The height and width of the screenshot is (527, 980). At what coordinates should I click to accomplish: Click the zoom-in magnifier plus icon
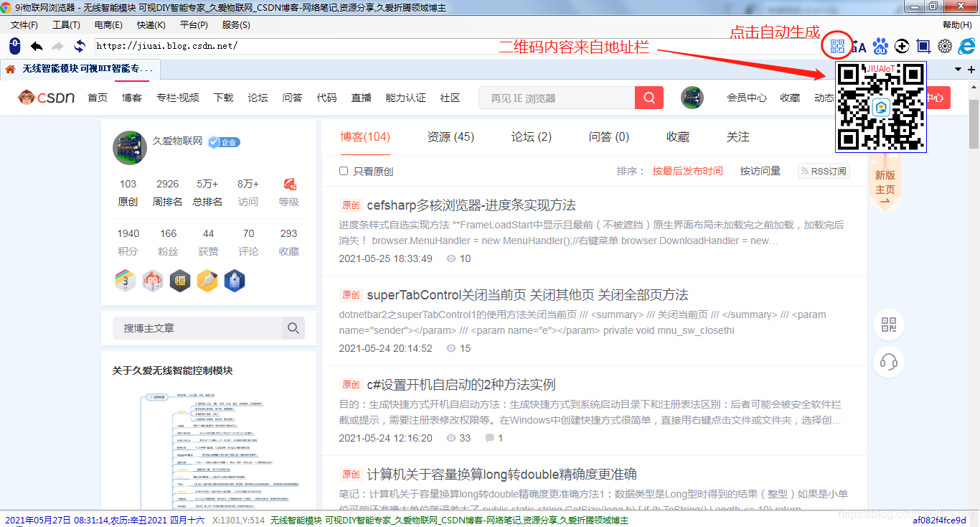click(902, 47)
